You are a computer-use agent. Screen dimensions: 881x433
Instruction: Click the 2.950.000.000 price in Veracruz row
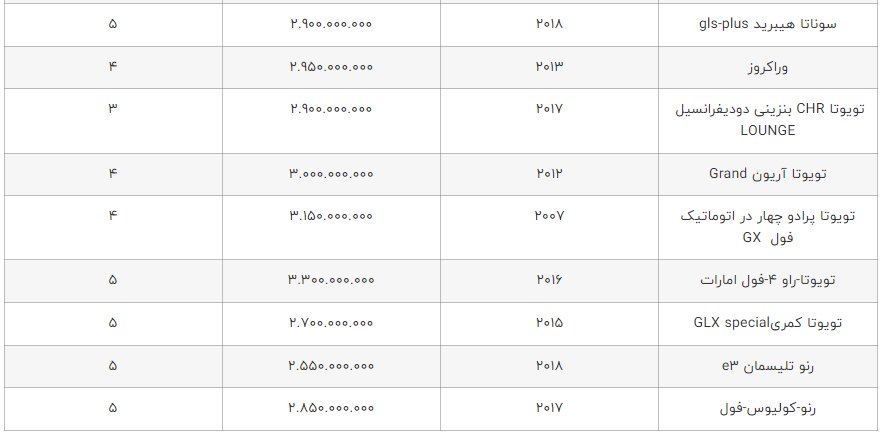[x=330, y=66]
